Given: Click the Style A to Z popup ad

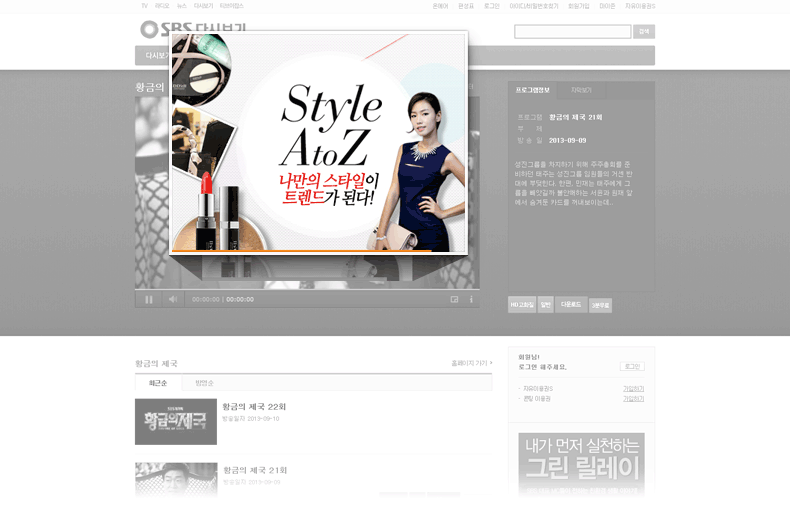Looking at the screenshot, I should tap(318, 143).
